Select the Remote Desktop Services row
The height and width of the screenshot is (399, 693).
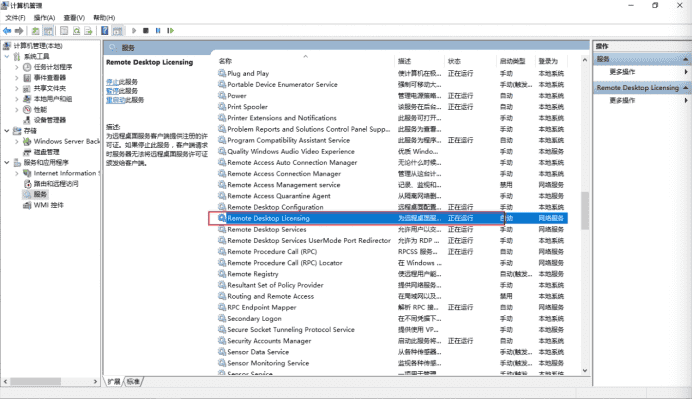(392, 229)
